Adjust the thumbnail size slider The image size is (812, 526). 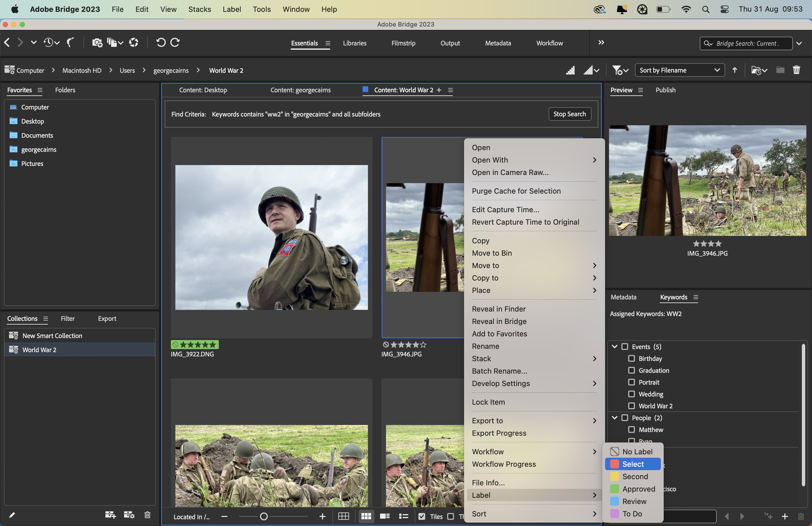click(264, 516)
